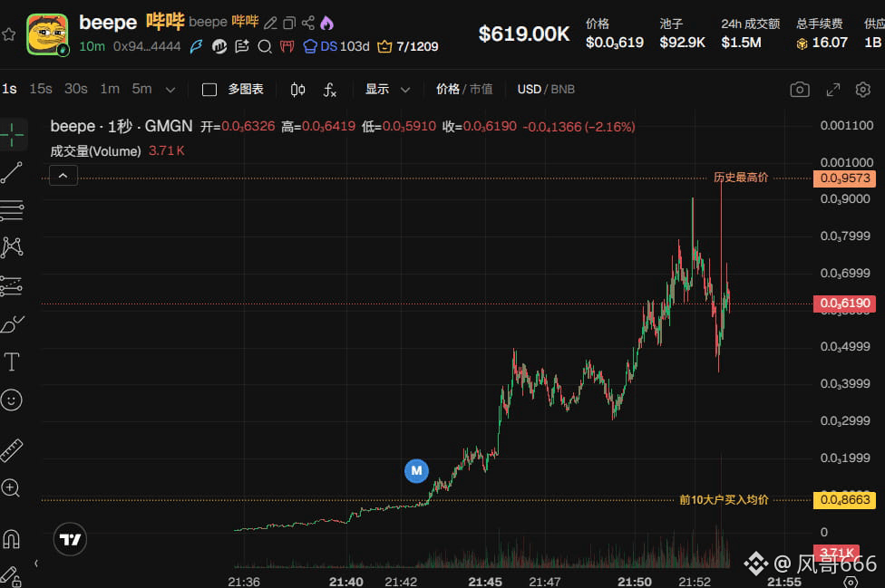
Task: Enable the 多图表 multi-chart checkbox
Action: coord(209,90)
